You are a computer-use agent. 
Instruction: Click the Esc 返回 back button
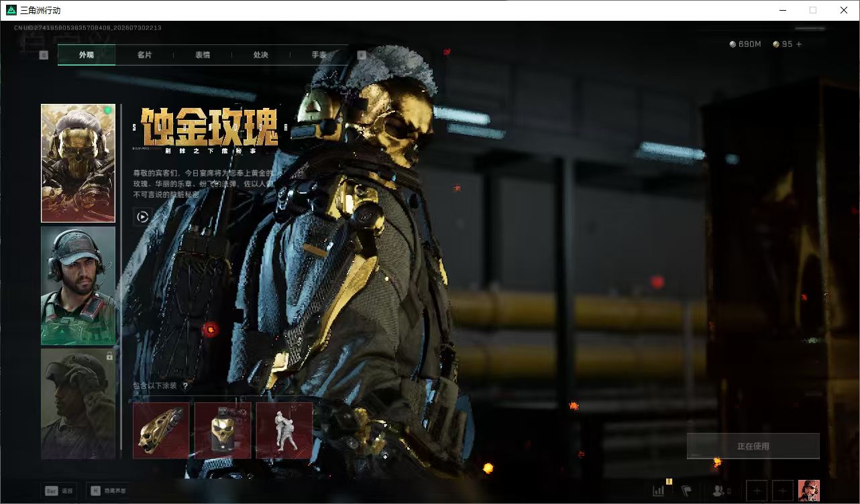[x=59, y=491]
